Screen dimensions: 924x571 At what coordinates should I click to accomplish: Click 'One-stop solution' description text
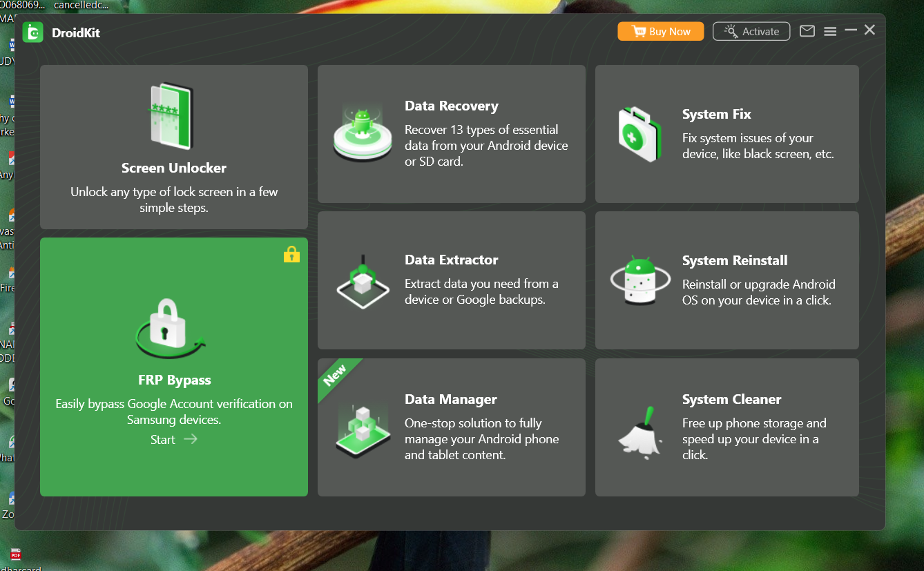[482, 439]
